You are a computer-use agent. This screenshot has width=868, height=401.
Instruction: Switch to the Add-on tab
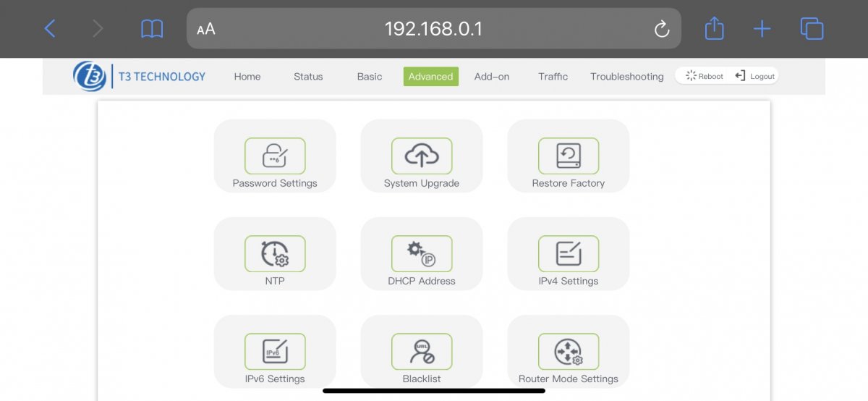point(492,77)
